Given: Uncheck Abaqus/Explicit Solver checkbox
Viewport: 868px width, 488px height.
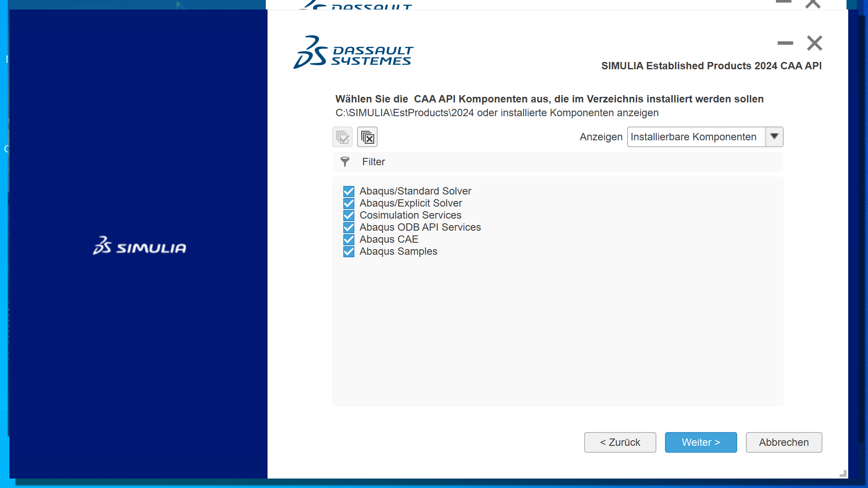Looking at the screenshot, I should (349, 203).
